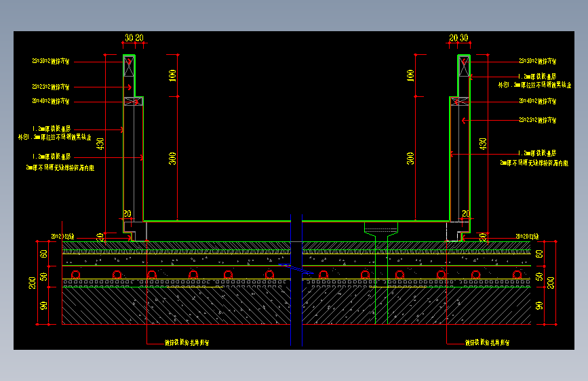Image resolution: width=588 pixels, height=381 pixels.
Task: Select right note "外包1.5mm厚拉丝不锈钢镀黑钛金"
Action: point(534,85)
